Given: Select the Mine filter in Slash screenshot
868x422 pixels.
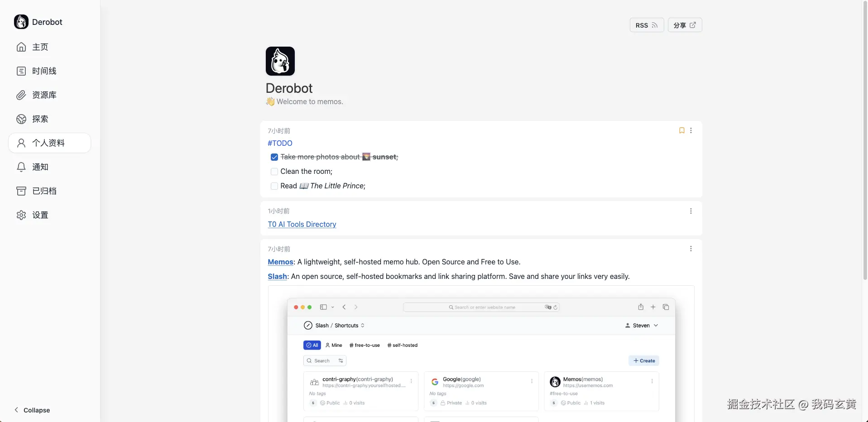Looking at the screenshot, I should point(334,345).
